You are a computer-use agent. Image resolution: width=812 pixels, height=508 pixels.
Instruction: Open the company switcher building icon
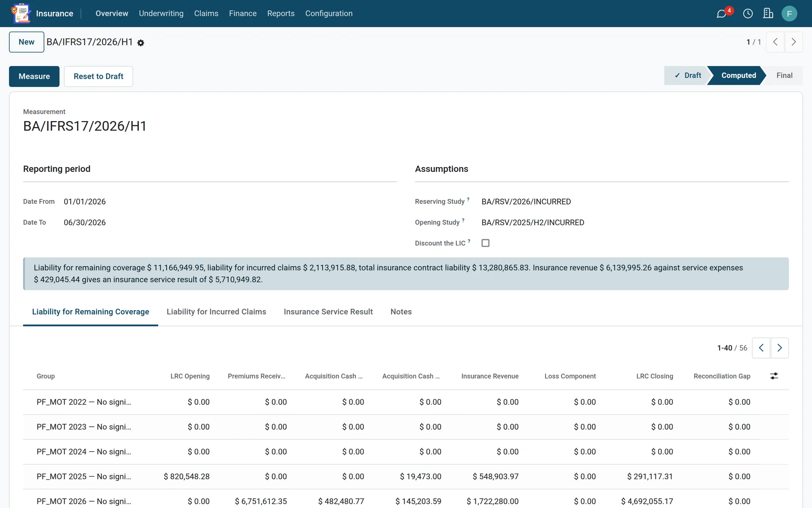coord(768,14)
